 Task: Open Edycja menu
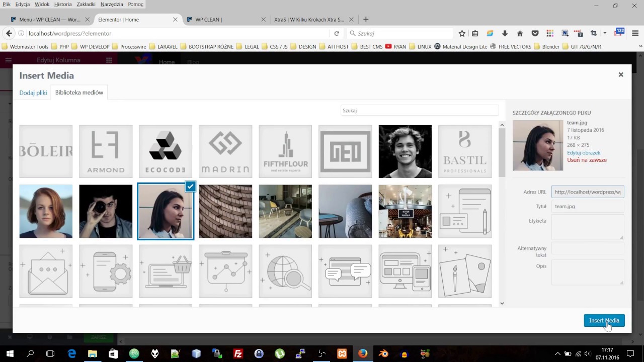click(x=22, y=4)
